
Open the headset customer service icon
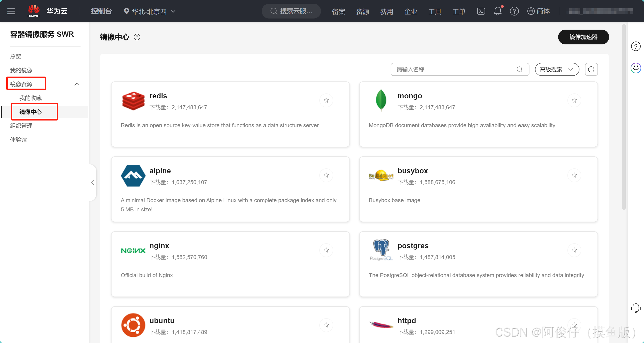tap(635, 308)
